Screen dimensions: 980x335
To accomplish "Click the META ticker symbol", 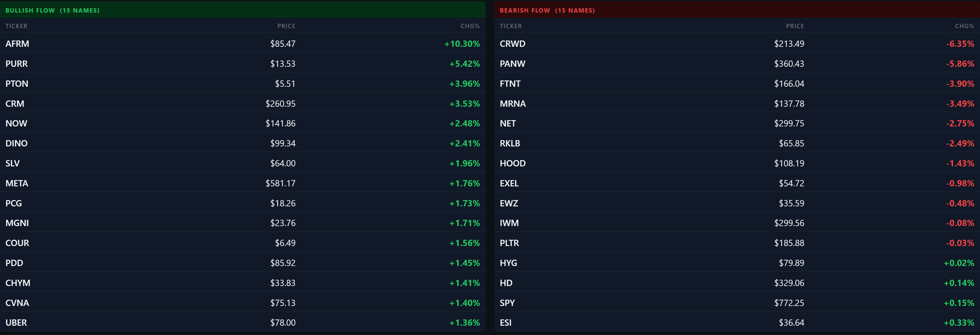I will 17,183.
